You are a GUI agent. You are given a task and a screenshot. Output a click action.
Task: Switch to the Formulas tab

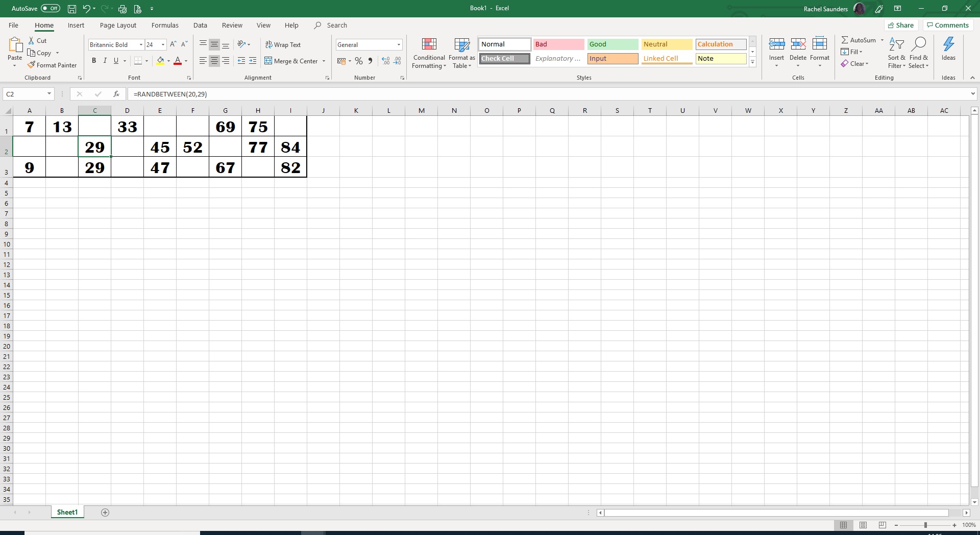click(165, 25)
